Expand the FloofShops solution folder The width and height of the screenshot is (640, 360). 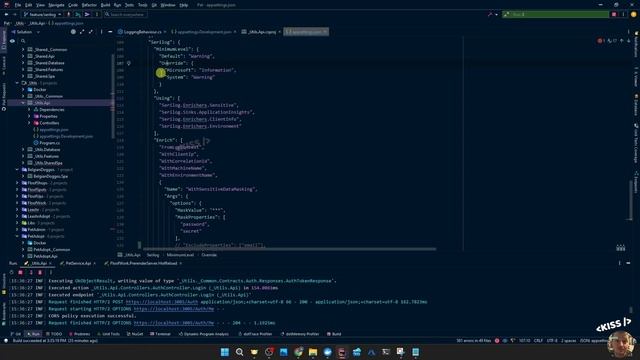coord(17,183)
